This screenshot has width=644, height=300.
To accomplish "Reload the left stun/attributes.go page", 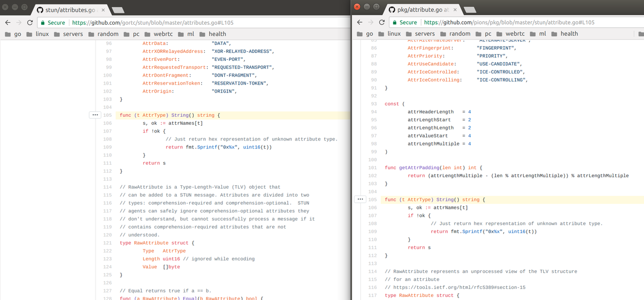I will 30,23.
